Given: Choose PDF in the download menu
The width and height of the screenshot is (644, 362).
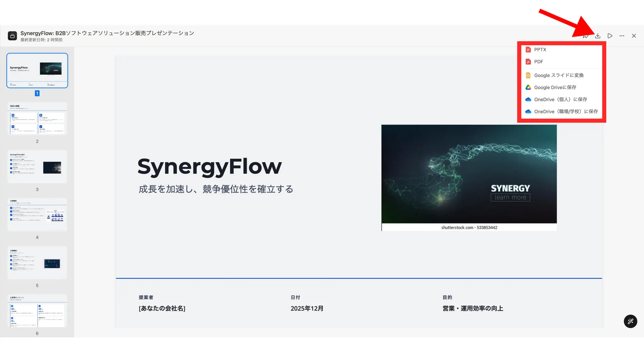Looking at the screenshot, I should pos(538,62).
